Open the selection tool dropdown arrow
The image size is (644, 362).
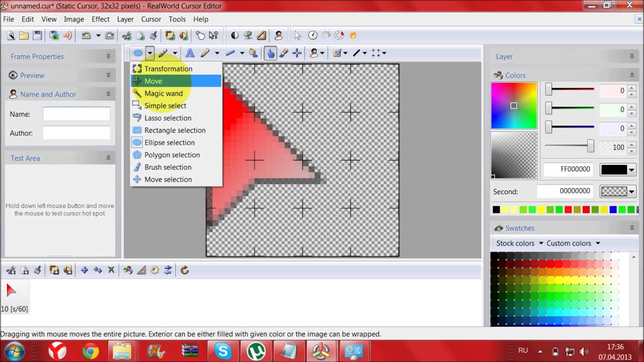point(150,53)
